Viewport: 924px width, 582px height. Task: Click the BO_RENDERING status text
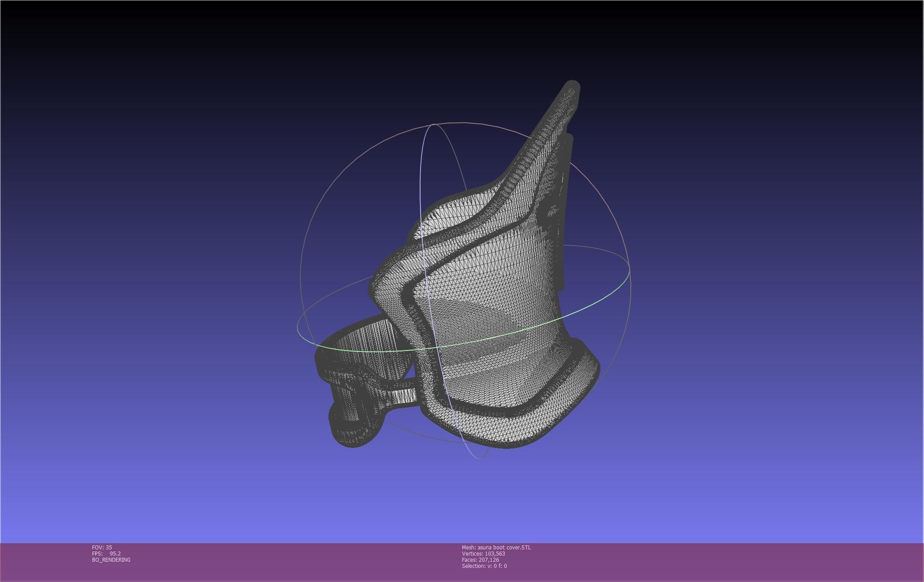pyautogui.click(x=111, y=560)
